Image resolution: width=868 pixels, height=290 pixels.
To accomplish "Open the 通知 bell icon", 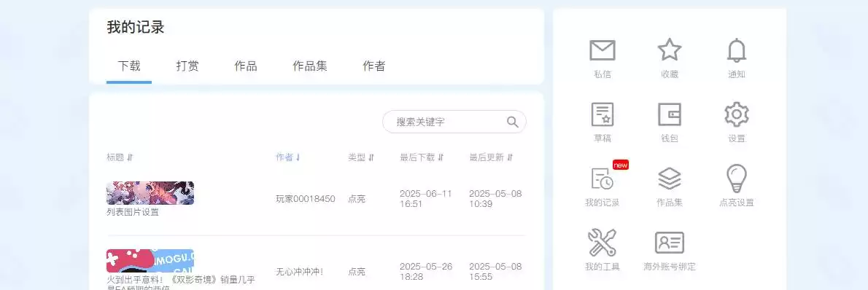I will (736, 50).
